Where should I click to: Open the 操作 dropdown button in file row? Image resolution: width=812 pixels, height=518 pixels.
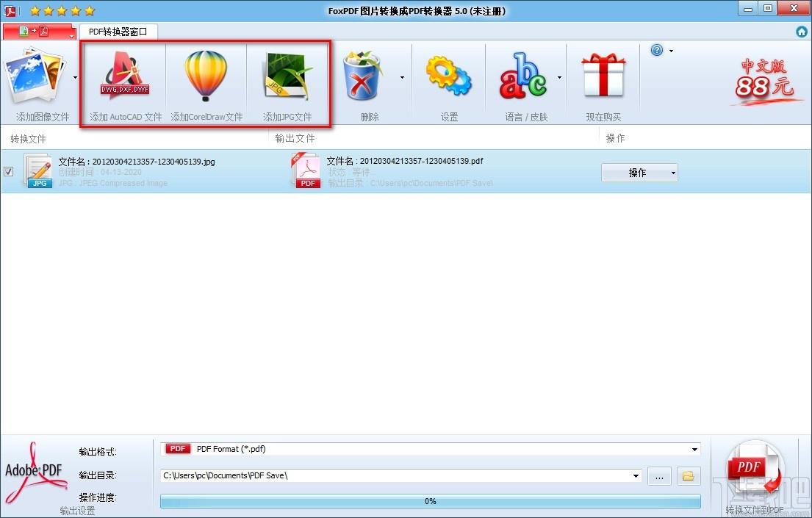pos(639,173)
